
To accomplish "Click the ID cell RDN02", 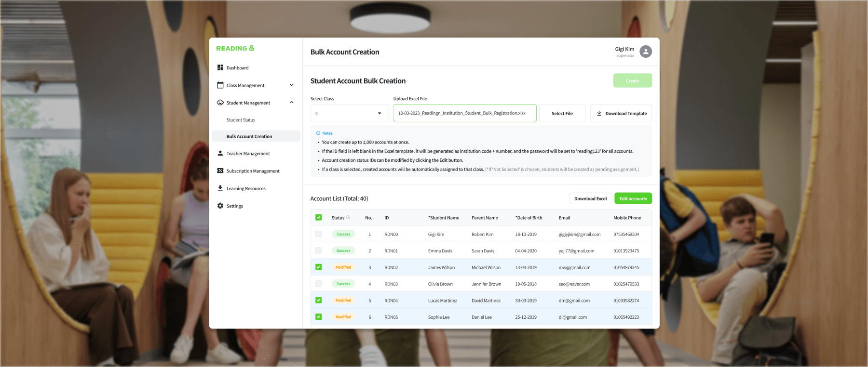I will tap(391, 267).
